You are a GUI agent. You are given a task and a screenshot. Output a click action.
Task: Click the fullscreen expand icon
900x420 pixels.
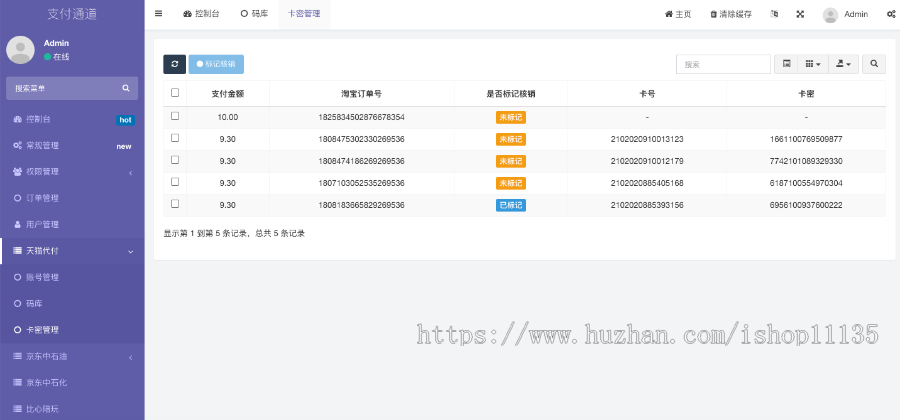coord(800,14)
